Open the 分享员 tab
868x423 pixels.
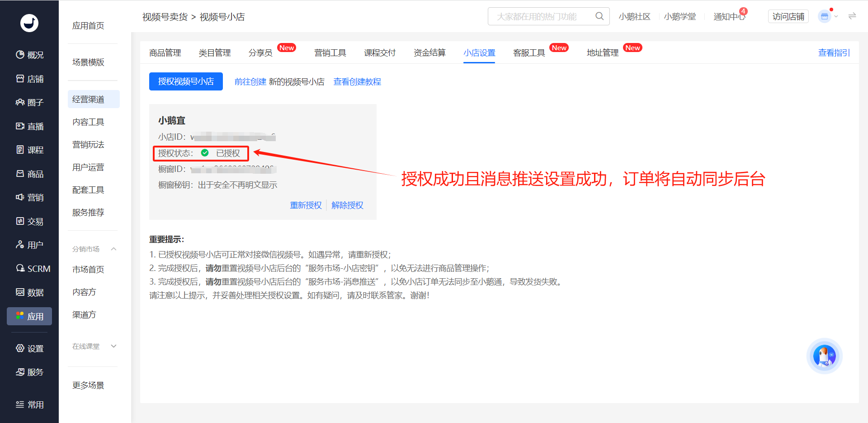click(x=260, y=53)
